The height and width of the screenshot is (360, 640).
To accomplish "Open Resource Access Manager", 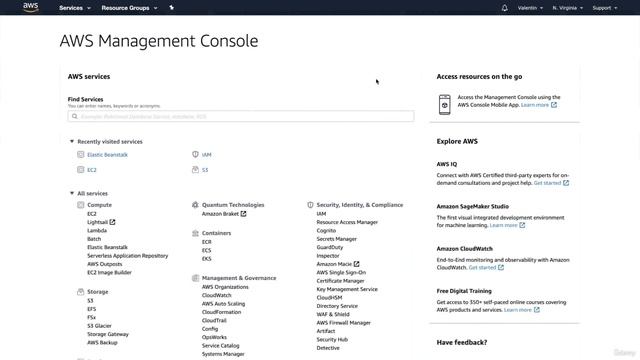I will pos(347,222).
